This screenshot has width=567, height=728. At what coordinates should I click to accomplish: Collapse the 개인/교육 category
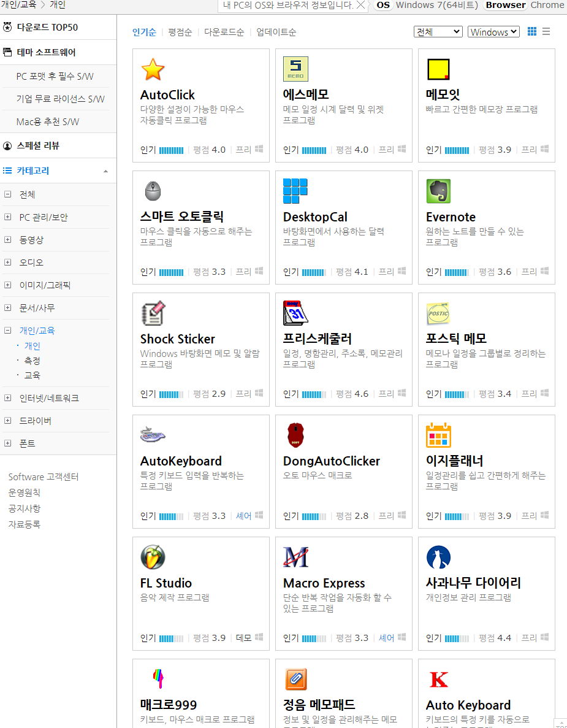coord(7,331)
